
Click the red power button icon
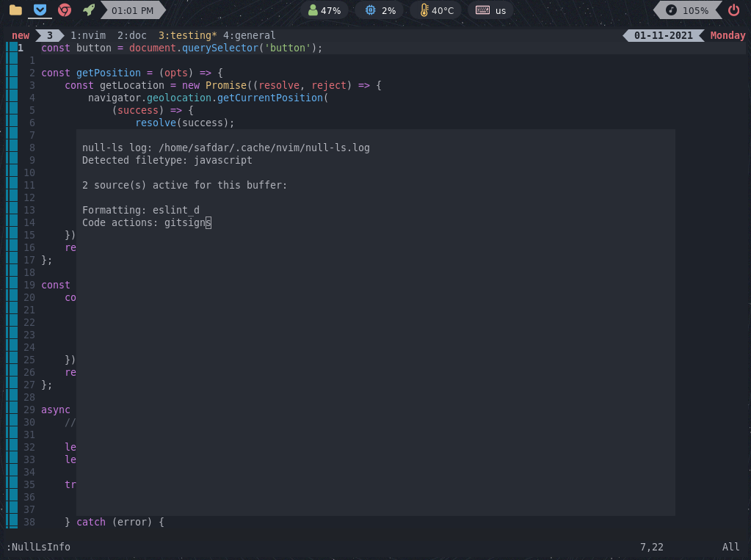[734, 10]
